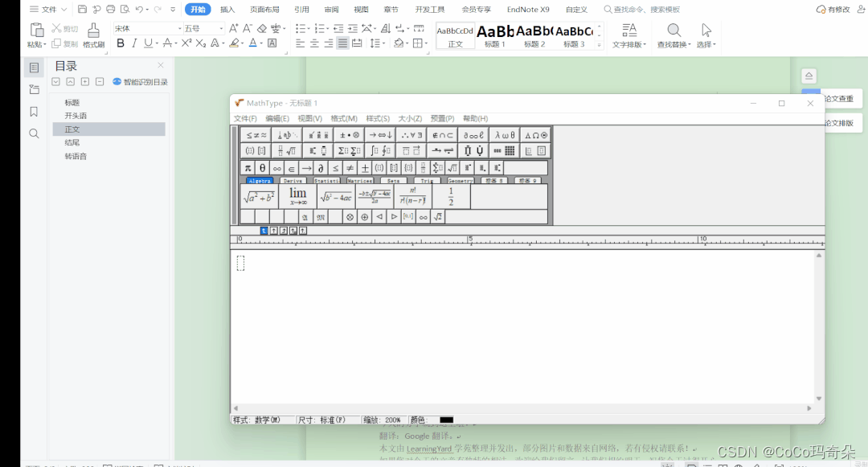Open MathType lowercase Greek letters palette (λωθ)
The width and height of the screenshot is (868, 467).
(x=504, y=135)
